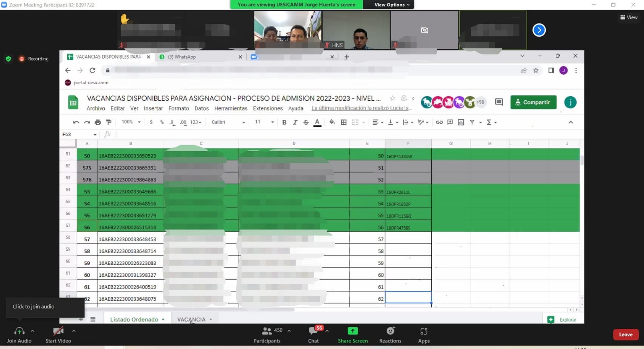The image size is (644, 349).
Task: Toggle bold formatting
Action: click(x=284, y=122)
